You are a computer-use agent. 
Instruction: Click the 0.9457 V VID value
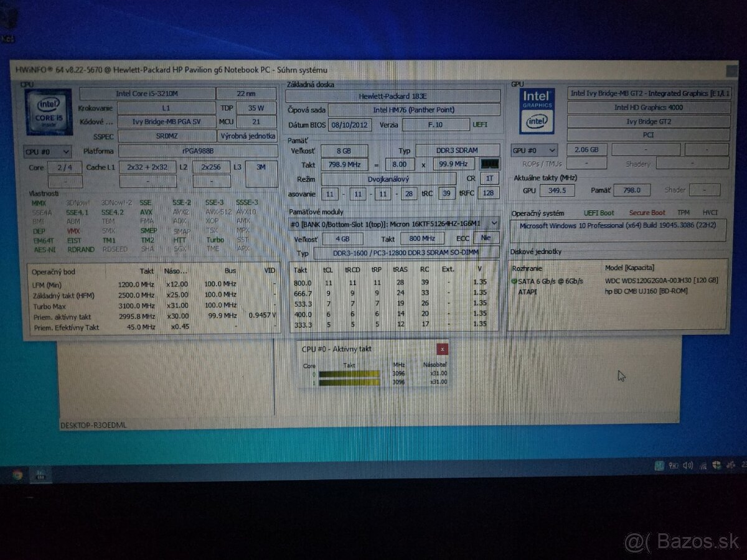click(x=262, y=315)
